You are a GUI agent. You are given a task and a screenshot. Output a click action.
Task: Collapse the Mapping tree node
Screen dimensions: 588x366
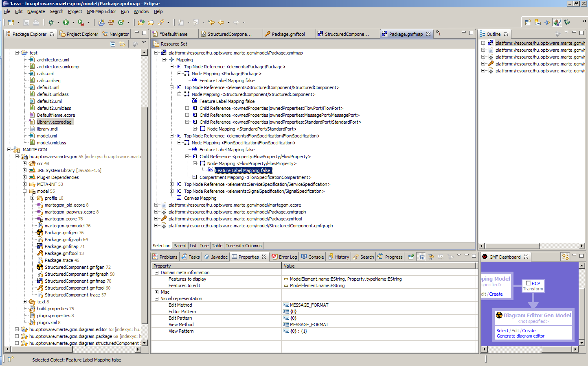pos(164,60)
